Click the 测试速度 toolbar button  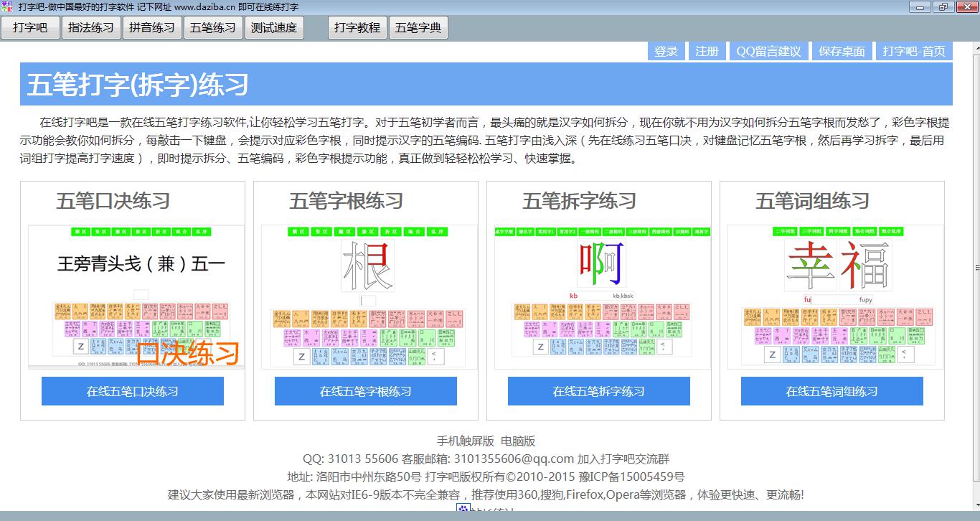point(274,28)
